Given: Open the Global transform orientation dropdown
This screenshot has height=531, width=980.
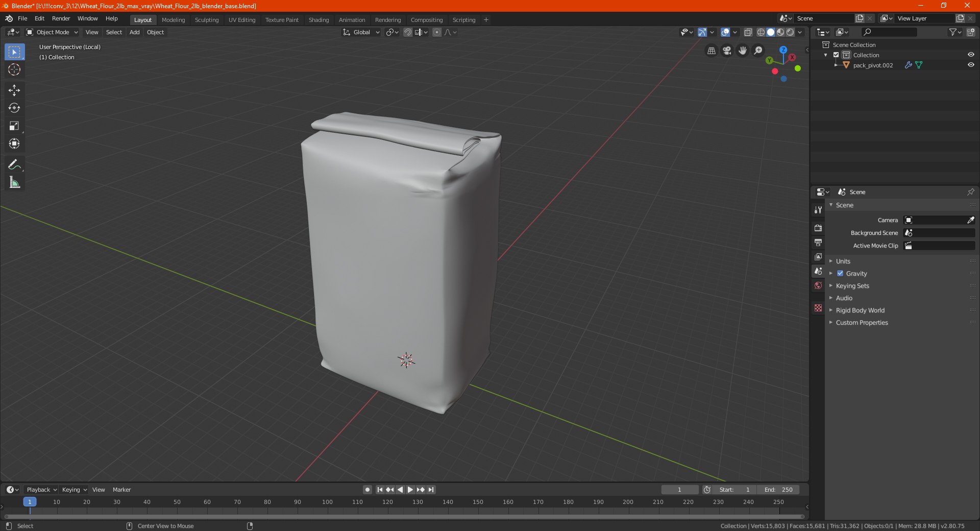Looking at the screenshot, I should (361, 32).
